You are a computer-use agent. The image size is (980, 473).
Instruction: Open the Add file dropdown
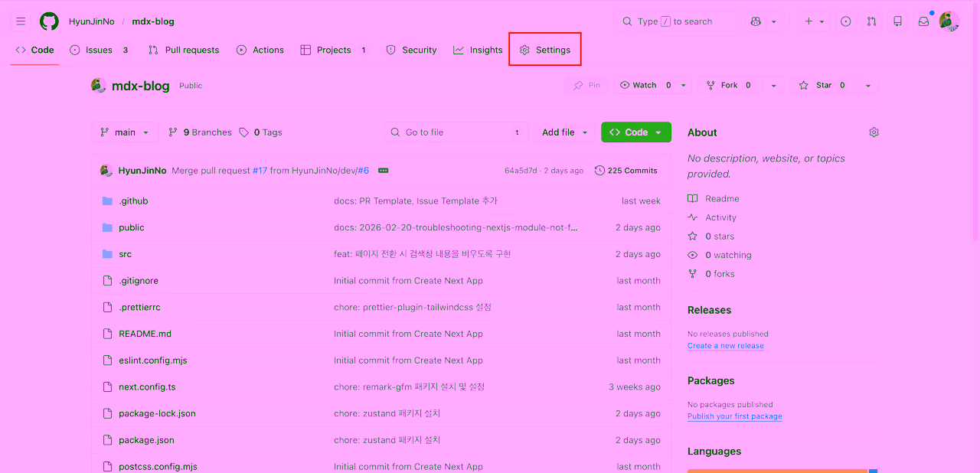[x=564, y=132]
